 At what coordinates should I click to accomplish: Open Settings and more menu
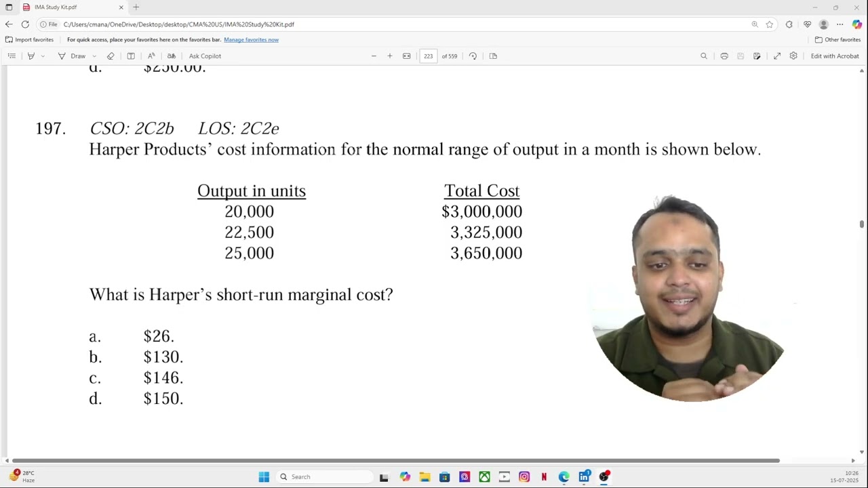(x=840, y=24)
